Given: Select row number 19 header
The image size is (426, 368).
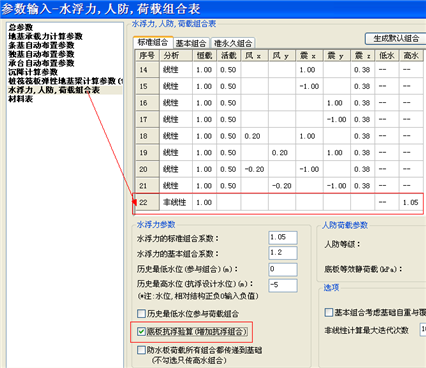Looking at the screenshot, I should (147, 152).
